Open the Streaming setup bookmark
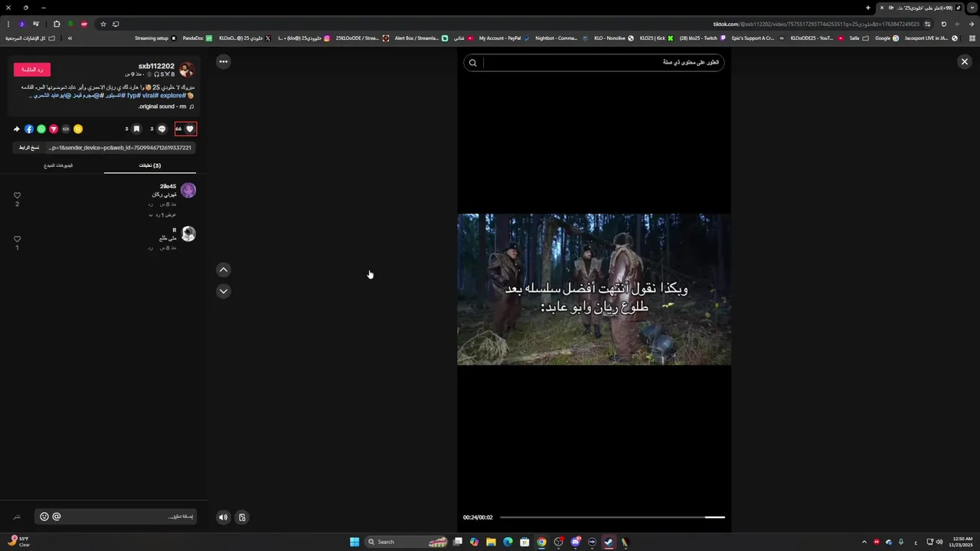The width and height of the screenshot is (980, 551). pyautogui.click(x=155, y=38)
